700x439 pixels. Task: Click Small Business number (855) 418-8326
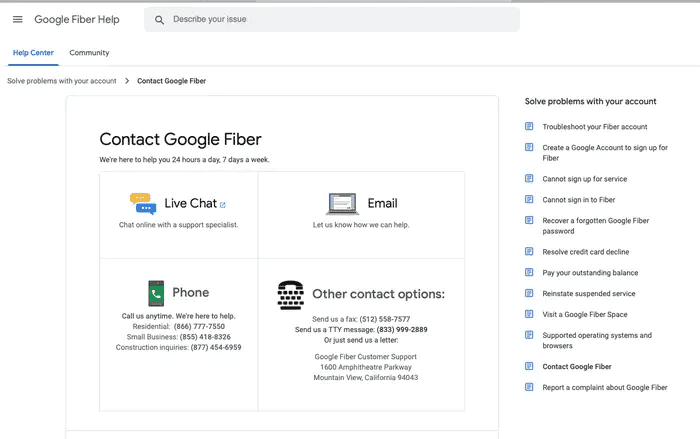pos(205,337)
